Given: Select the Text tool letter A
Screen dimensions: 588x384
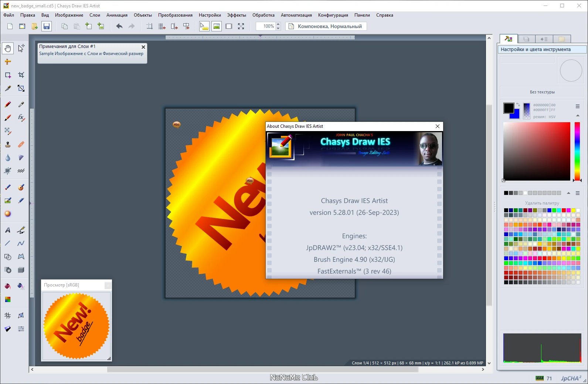Looking at the screenshot, I should pyautogui.click(x=8, y=230).
